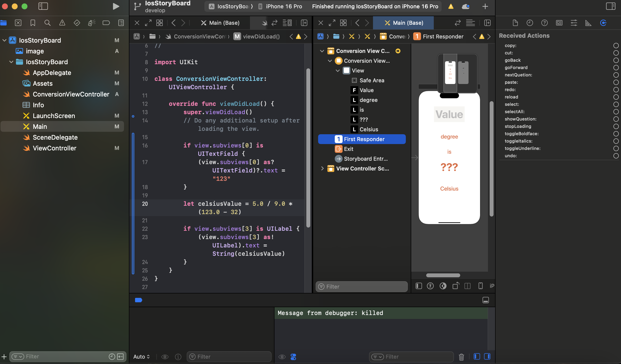621x364 pixels.
Task: Click First Responder in the jump bar
Action: point(438,36)
